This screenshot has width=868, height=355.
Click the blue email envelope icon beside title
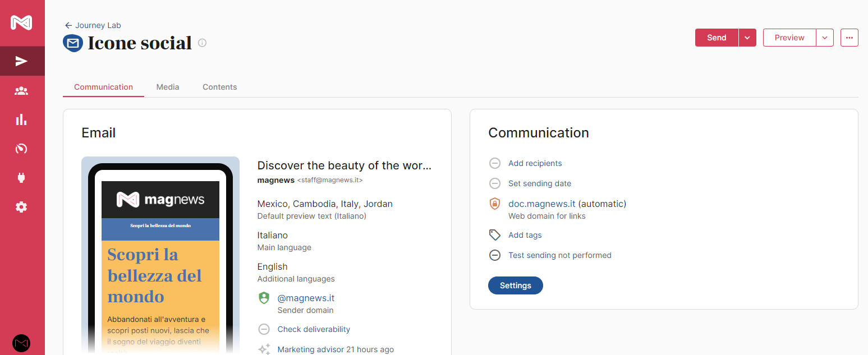click(72, 43)
